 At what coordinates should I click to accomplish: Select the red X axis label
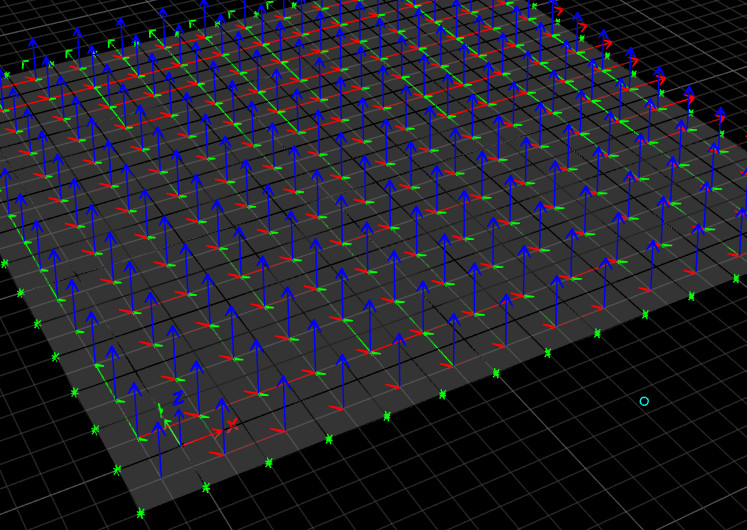232,424
